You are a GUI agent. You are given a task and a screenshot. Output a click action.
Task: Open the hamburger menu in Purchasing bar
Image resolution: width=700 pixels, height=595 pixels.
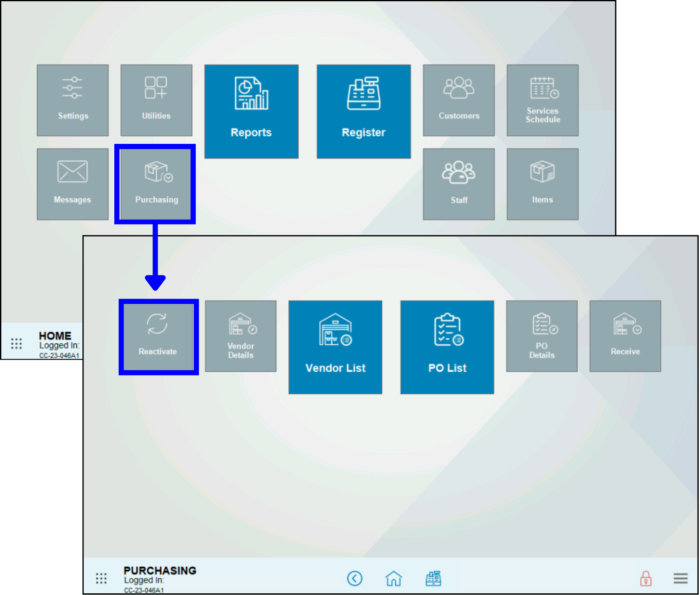[680, 578]
